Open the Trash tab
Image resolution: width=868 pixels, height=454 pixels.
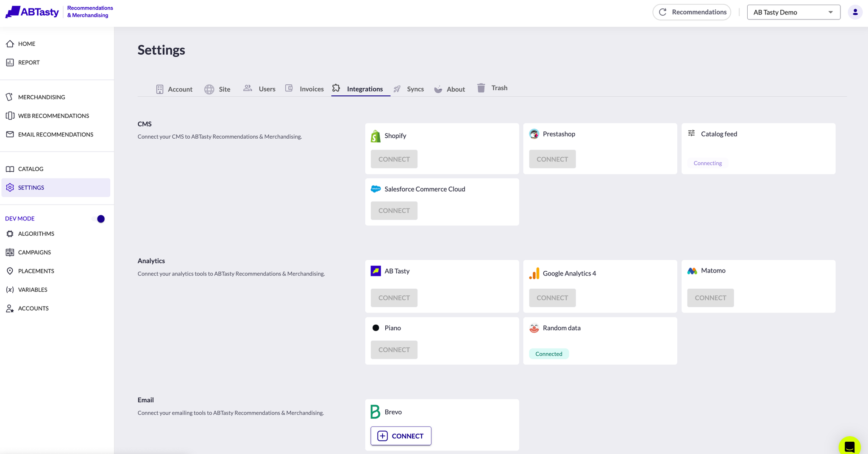tap(492, 88)
